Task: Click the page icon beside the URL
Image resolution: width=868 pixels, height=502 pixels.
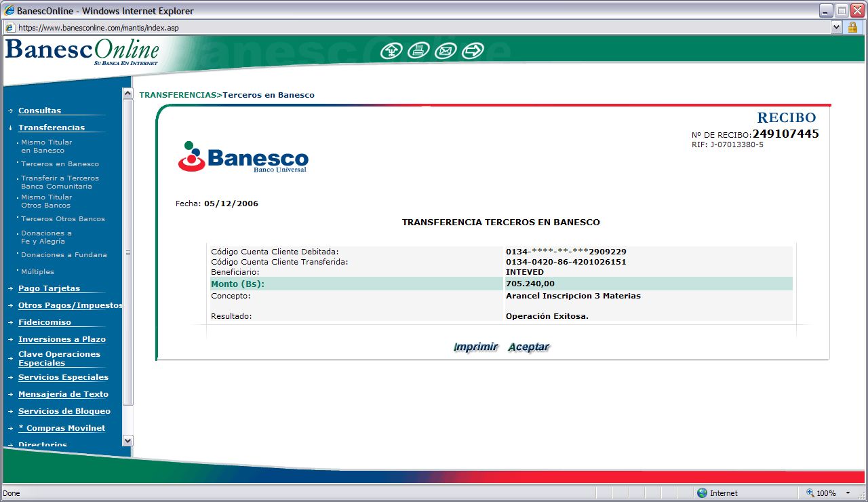Action: tap(9, 28)
